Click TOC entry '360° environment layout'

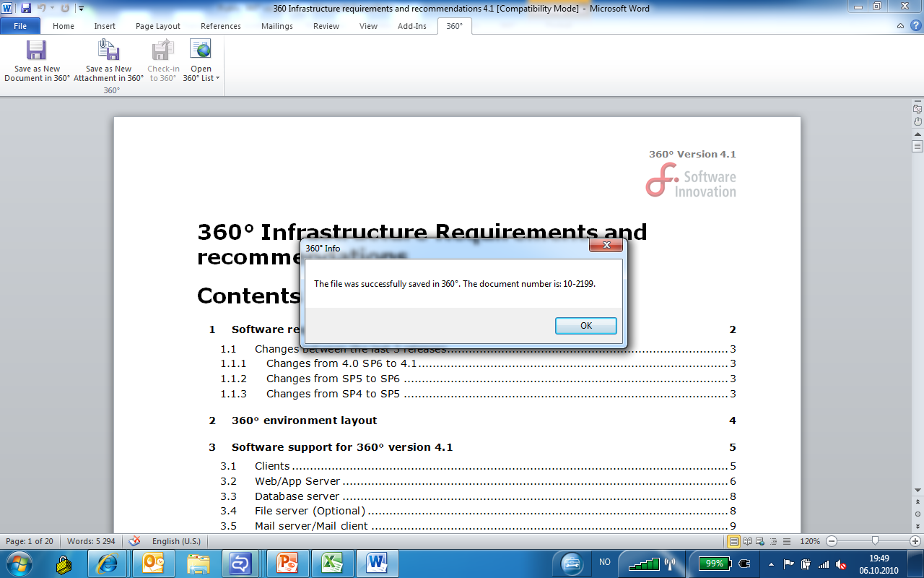point(304,420)
